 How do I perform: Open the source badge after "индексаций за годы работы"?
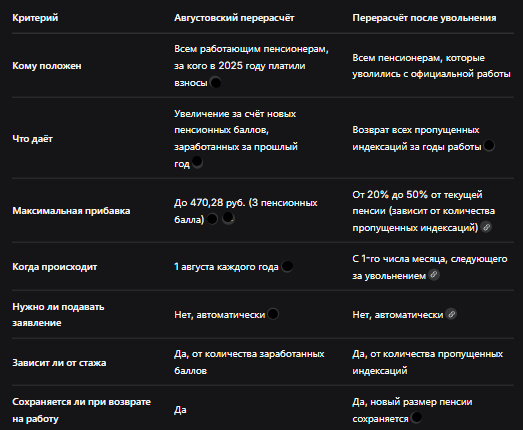point(489,145)
